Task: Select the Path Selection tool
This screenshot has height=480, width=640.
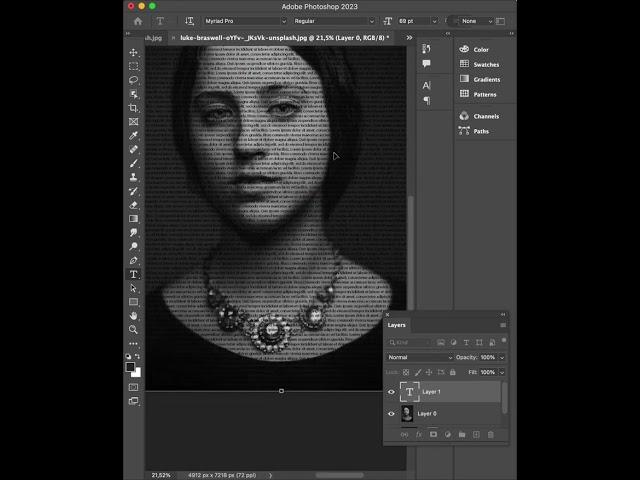Action: 133,288
